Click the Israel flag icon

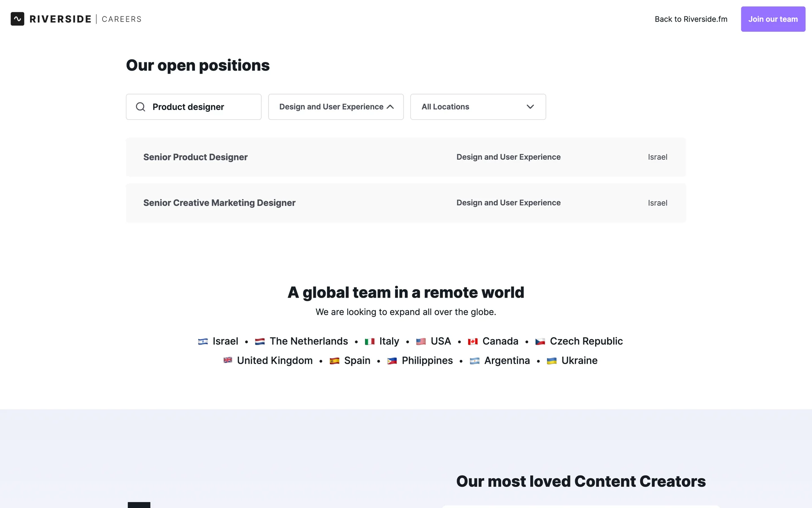203,342
